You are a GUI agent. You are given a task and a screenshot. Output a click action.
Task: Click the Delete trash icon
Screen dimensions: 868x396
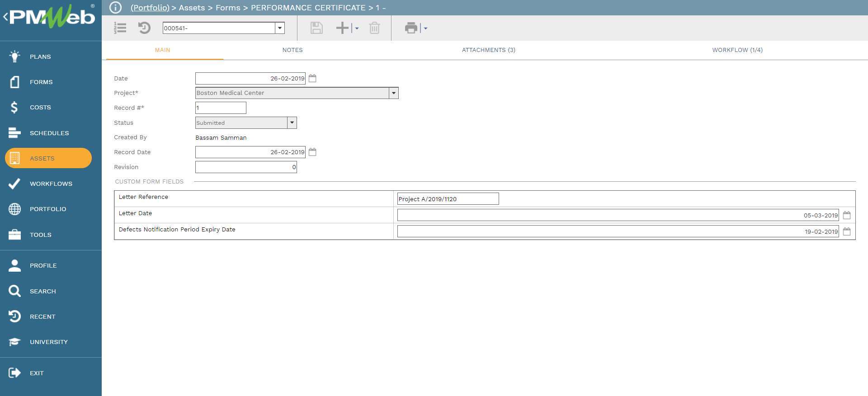374,28
